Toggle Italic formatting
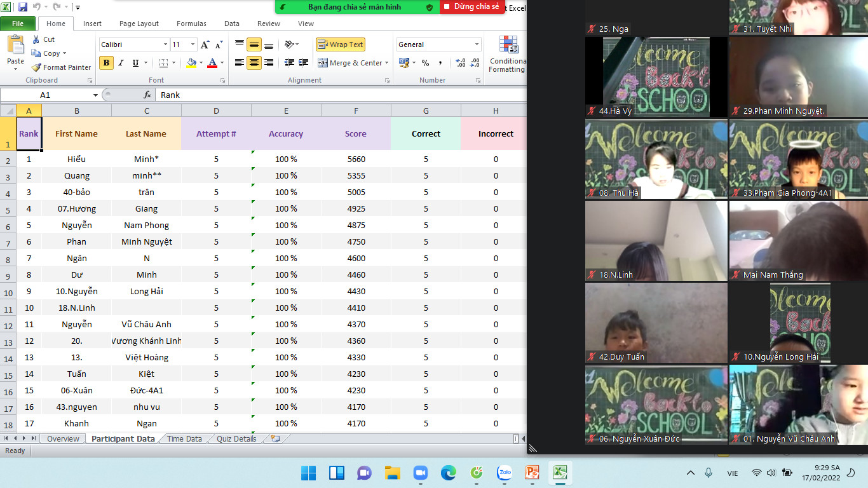This screenshot has width=868, height=488. [x=121, y=63]
